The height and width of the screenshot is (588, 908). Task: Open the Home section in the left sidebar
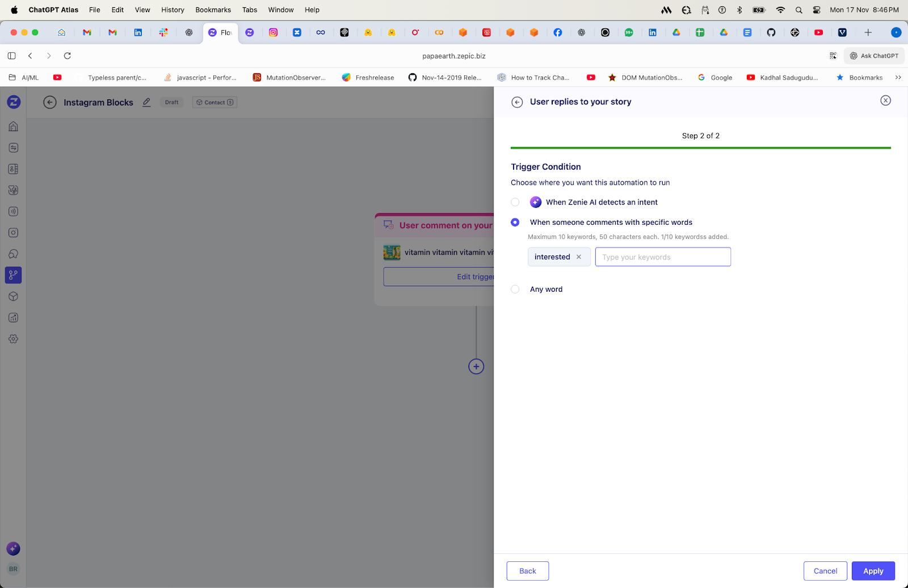[x=14, y=126]
